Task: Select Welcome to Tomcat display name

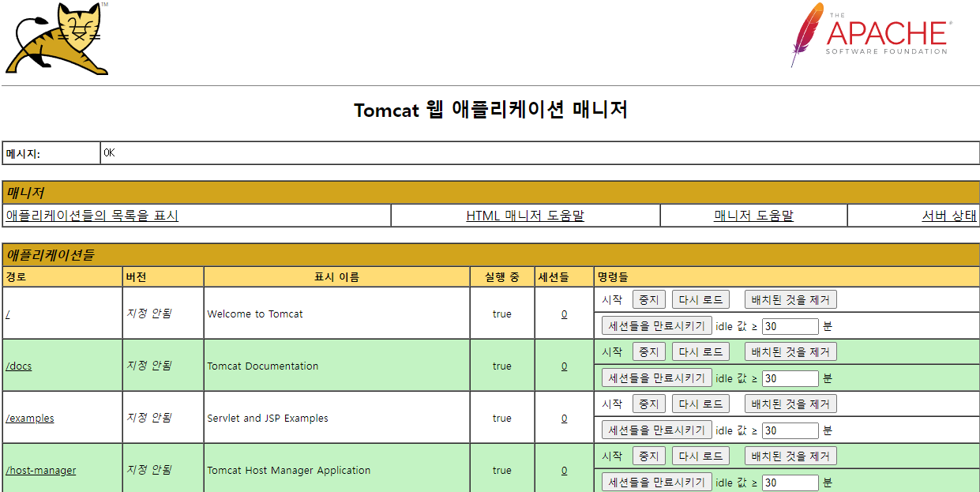Action: (255, 314)
